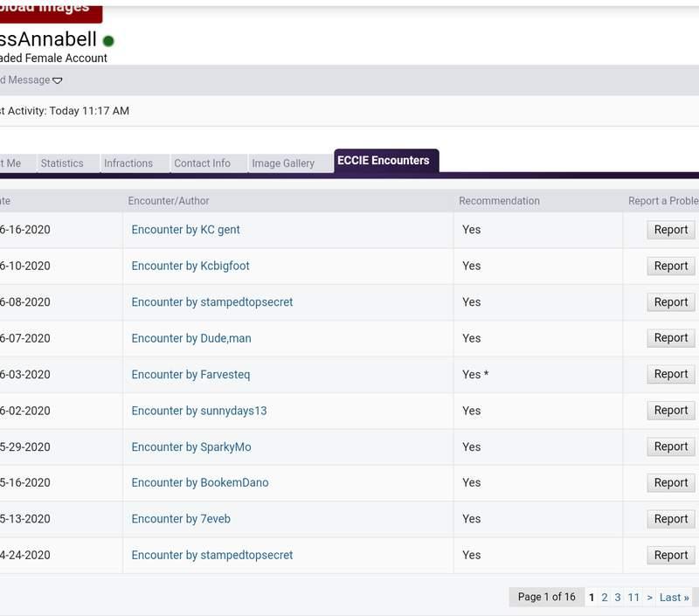The height and width of the screenshot is (616, 699).
Task: Report the encounter by 7eveb
Action: click(670, 519)
